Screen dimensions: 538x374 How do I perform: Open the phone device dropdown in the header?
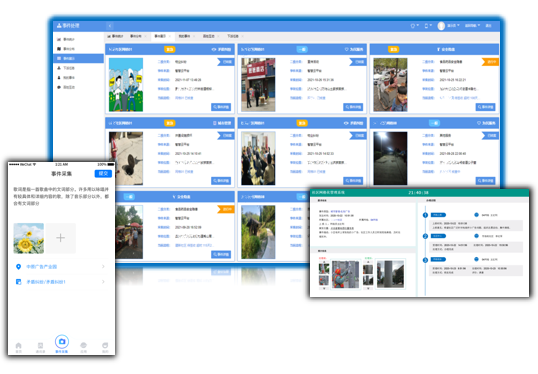pyautogui.click(x=428, y=26)
